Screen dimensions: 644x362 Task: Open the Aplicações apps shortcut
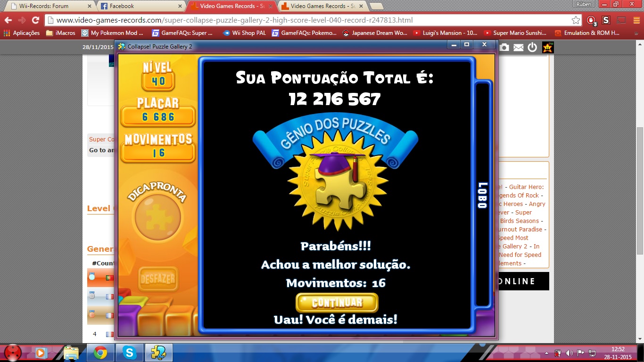pyautogui.click(x=23, y=33)
